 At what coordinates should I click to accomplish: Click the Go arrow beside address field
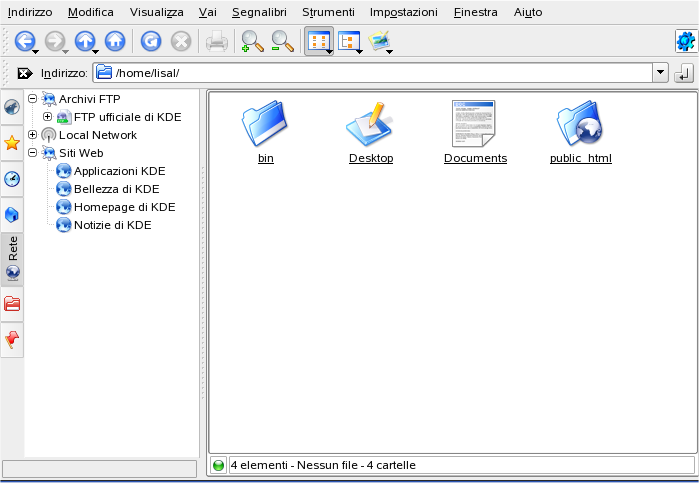tap(684, 73)
